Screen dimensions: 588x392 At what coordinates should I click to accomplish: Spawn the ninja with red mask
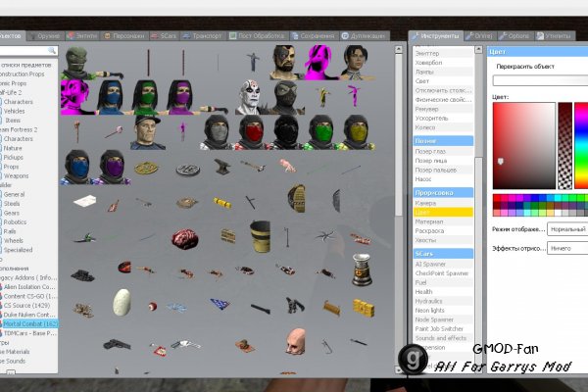(x=252, y=132)
